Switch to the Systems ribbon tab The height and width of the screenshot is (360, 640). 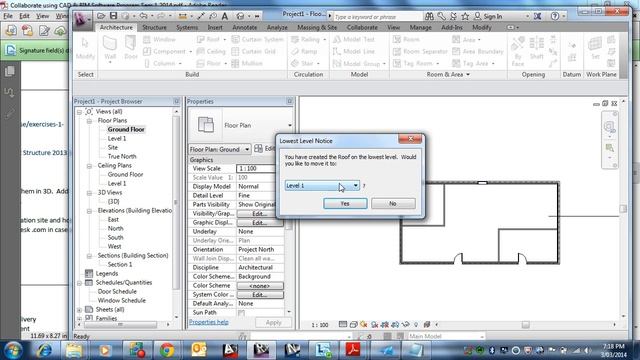click(x=187, y=27)
